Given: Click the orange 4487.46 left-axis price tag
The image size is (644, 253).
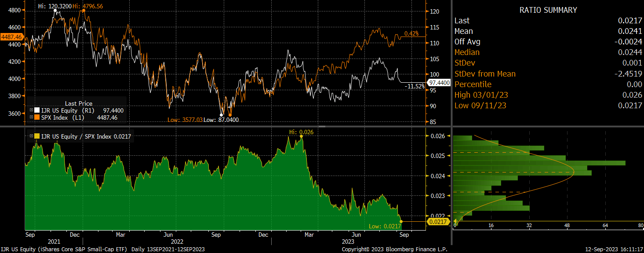Looking at the screenshot, I should pos(12,37).
